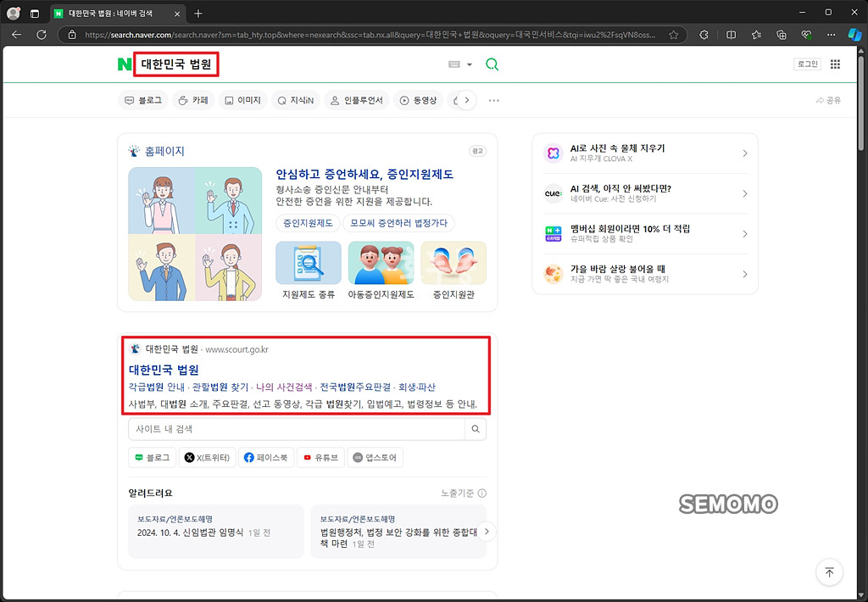Click the browser address bar URL
The height and width of the screenshot is (602, 868).
tap(370, 35)
